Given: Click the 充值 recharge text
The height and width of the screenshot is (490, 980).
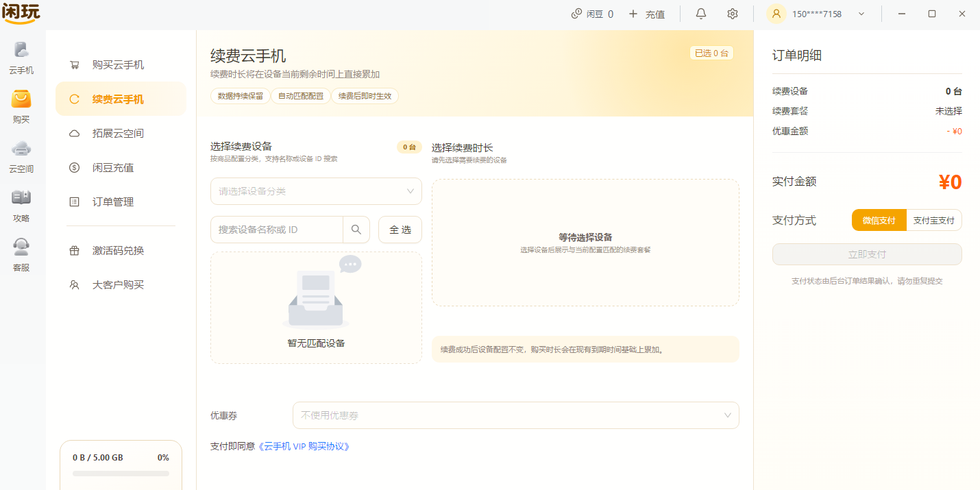Looking at the screenshot, I should point(655,14).
